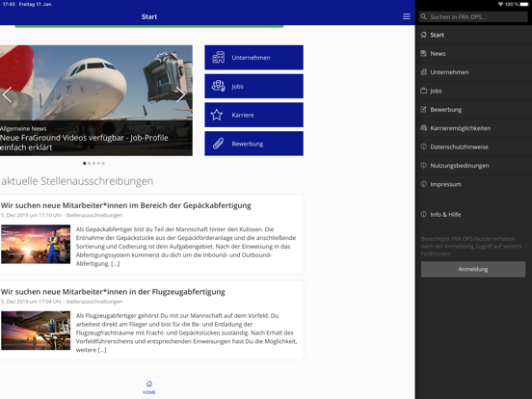
Task: Click the Anmeldung login button
Action: [473, 269]
